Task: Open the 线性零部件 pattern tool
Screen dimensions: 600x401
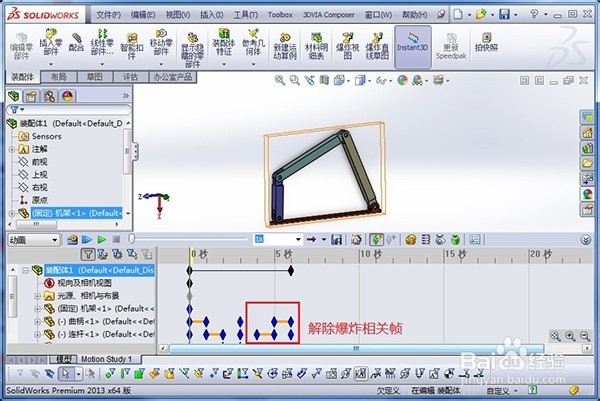Action: tap(102, 42)
